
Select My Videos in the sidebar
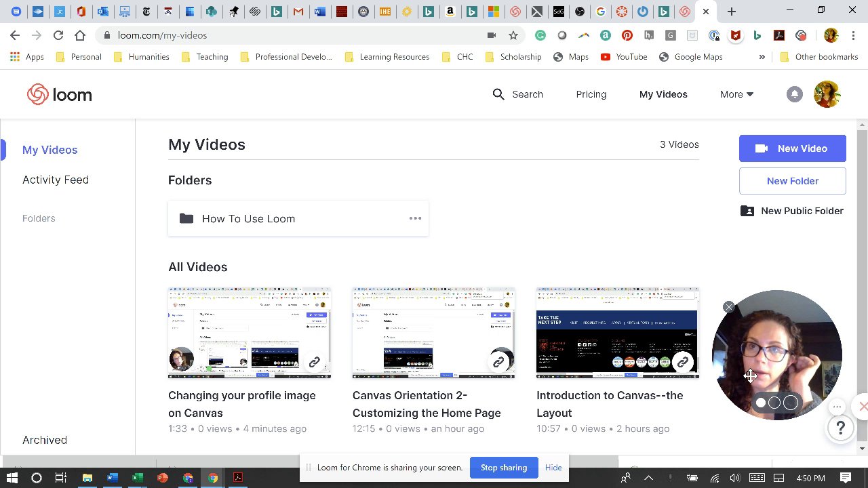[50, 150]
